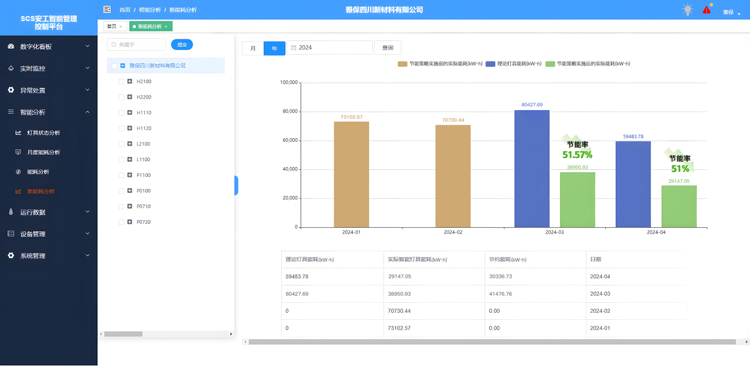The image size is (750, 369).
Task: Click the 实时监控 sidebar icon
Action: (x=11, y=68)
